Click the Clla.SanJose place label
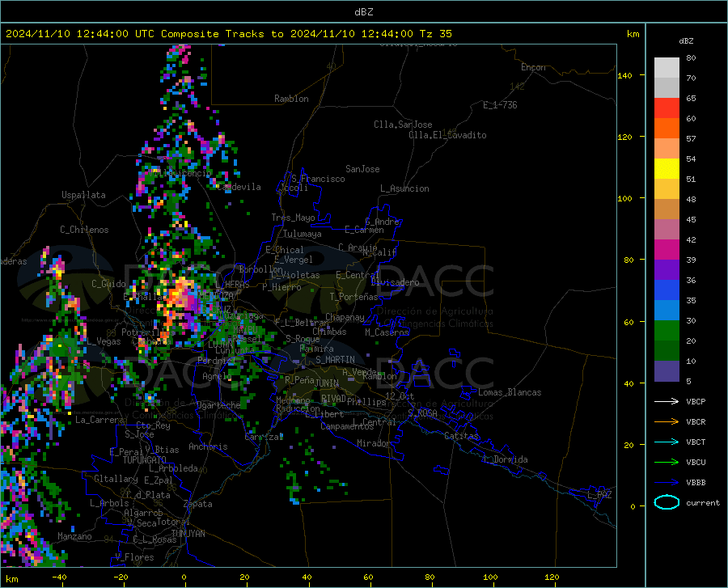This screenshot has width=728, height=588. pyautogui.click(x=403, y=125)
